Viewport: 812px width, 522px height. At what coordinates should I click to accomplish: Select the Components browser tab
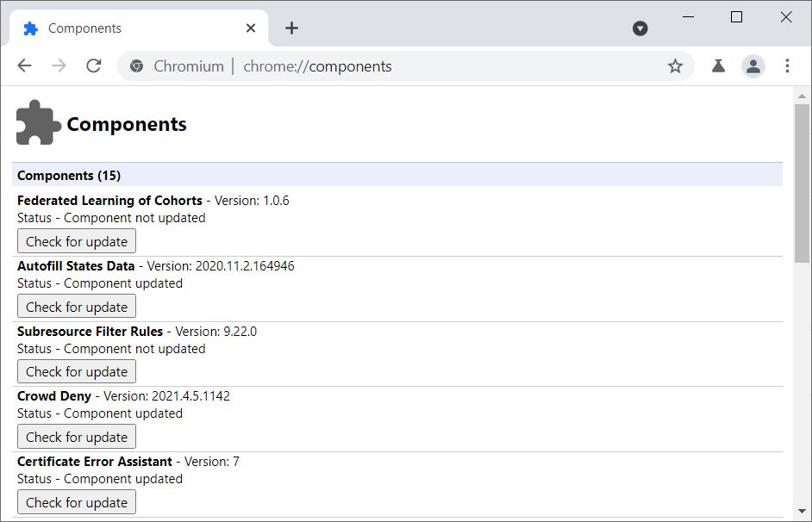click(129, 28)
